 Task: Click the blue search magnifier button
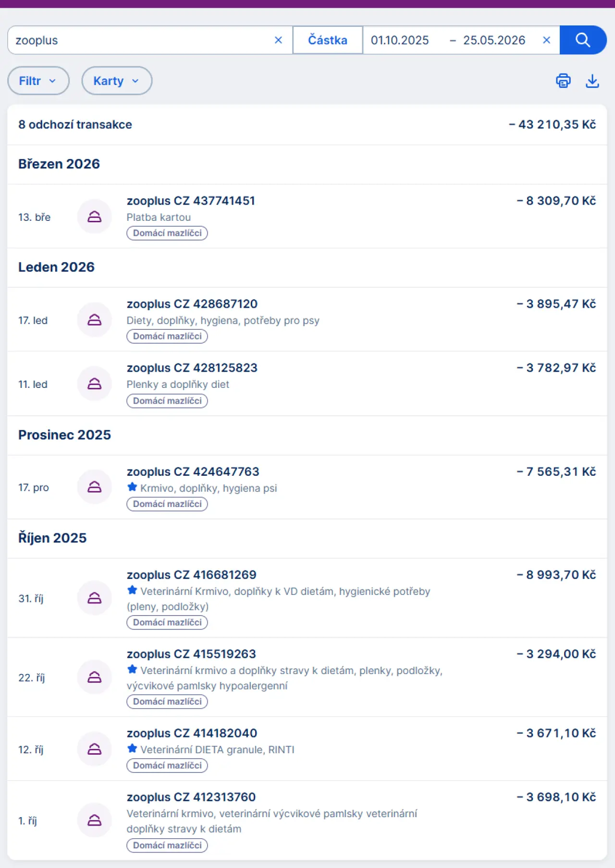coord(583,40)
